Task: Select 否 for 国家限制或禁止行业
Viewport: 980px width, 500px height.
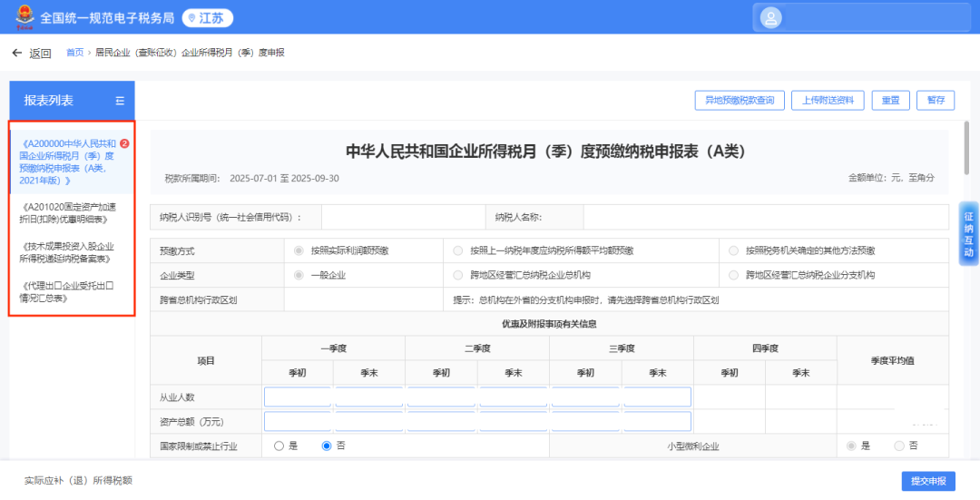Action: tap(327, 446)
